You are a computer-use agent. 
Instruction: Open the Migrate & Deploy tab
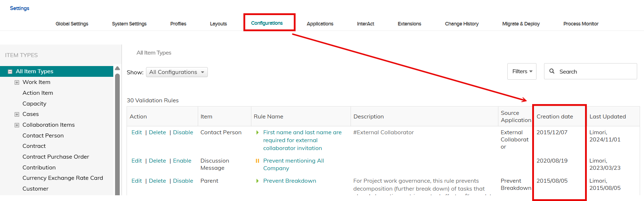[x=521, y=24]
